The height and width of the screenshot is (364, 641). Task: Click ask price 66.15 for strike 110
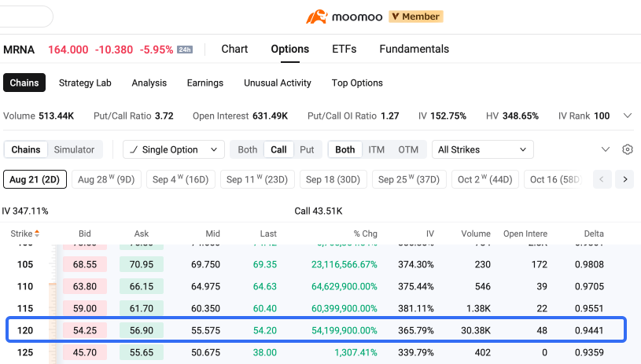[x=142, y=286]
